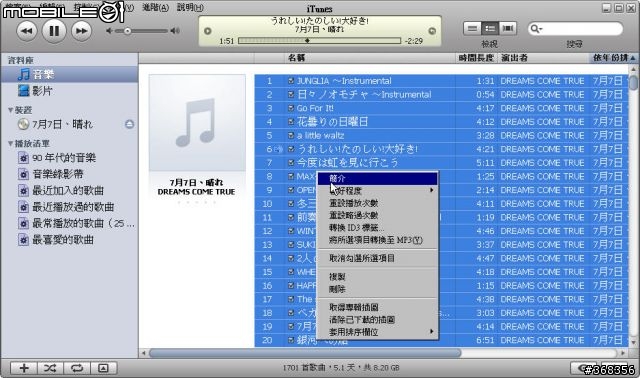Collapse the 裝置 section
The image size is (640, 378).
11,110
